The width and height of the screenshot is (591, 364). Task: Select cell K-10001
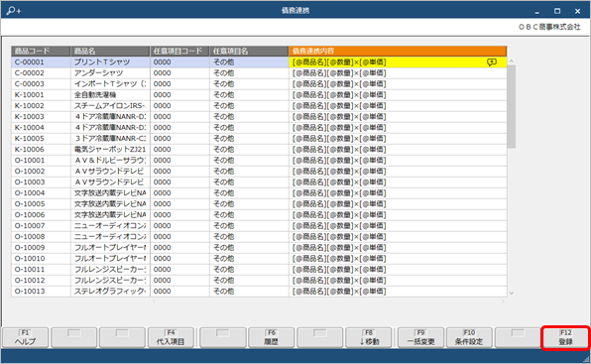point(41,95)
